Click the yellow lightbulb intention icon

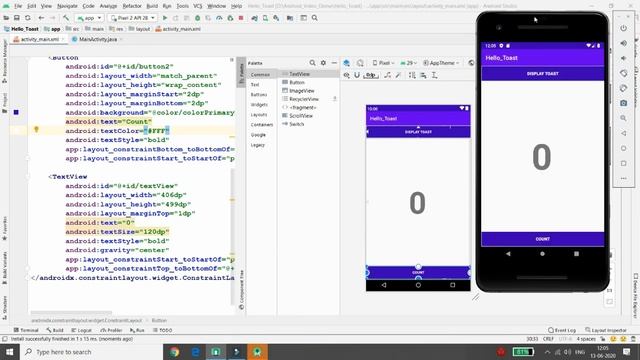[36, 130]
